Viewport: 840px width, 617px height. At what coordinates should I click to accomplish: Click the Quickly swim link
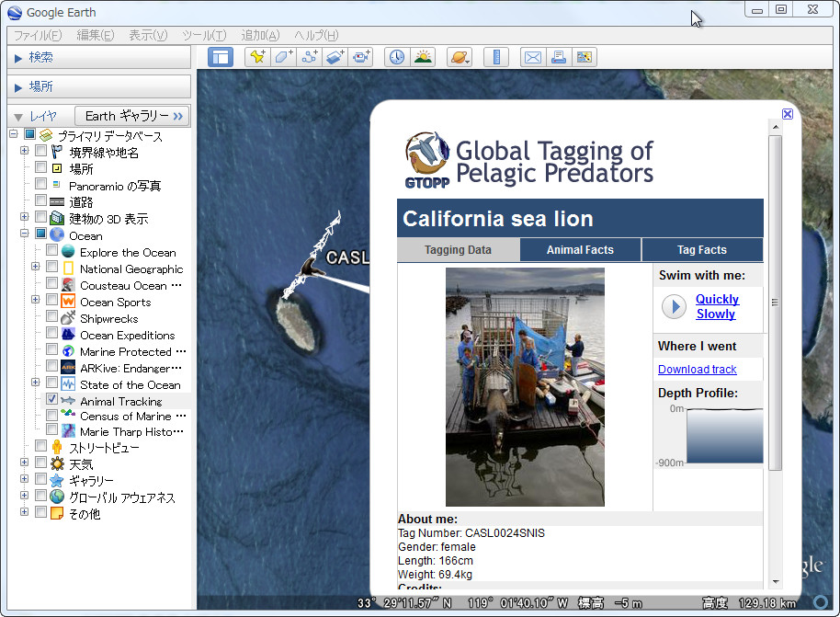(x=718, y=299)
